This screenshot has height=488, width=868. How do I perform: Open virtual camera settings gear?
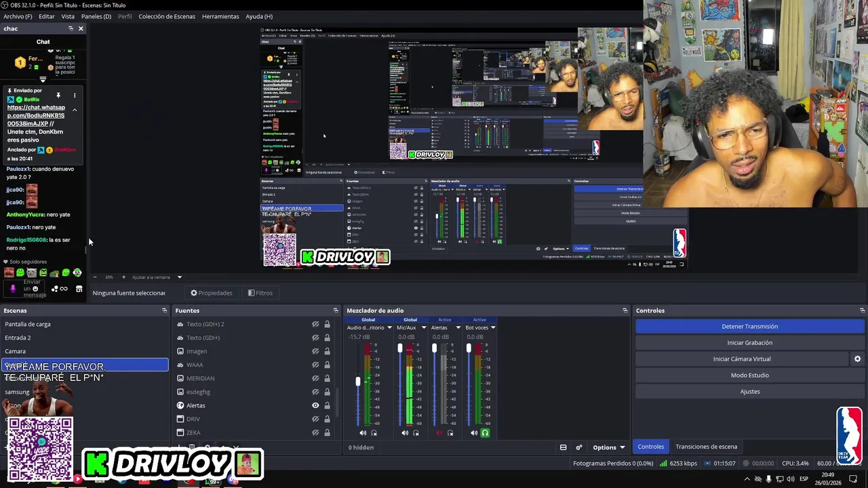857,359
